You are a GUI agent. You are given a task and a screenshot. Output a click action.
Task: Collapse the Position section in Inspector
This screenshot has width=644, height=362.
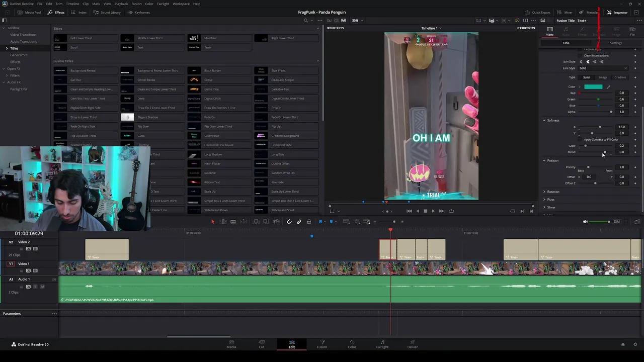(544, 161)
